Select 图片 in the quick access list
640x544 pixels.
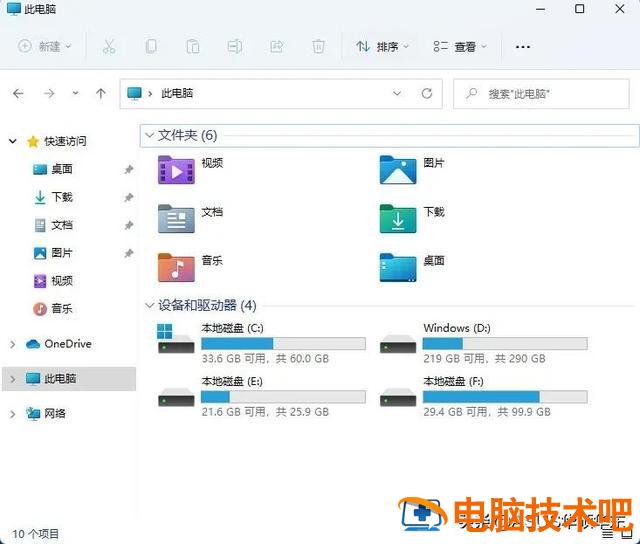coord(62,253)
